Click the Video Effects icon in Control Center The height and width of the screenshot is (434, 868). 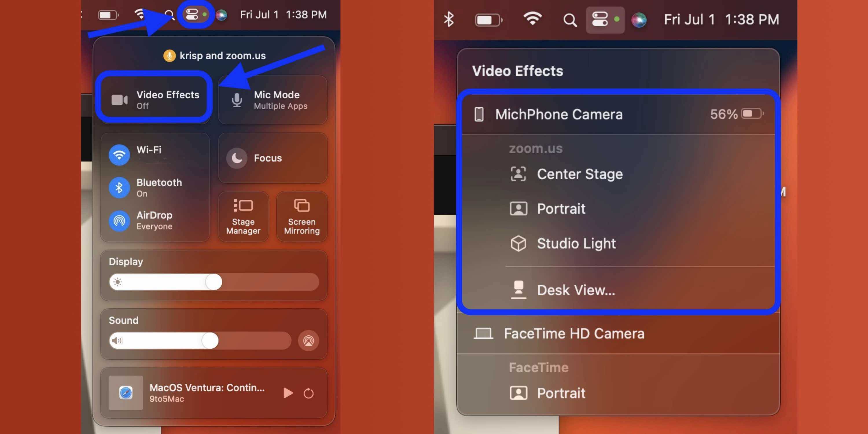click(x=156, y=99)
